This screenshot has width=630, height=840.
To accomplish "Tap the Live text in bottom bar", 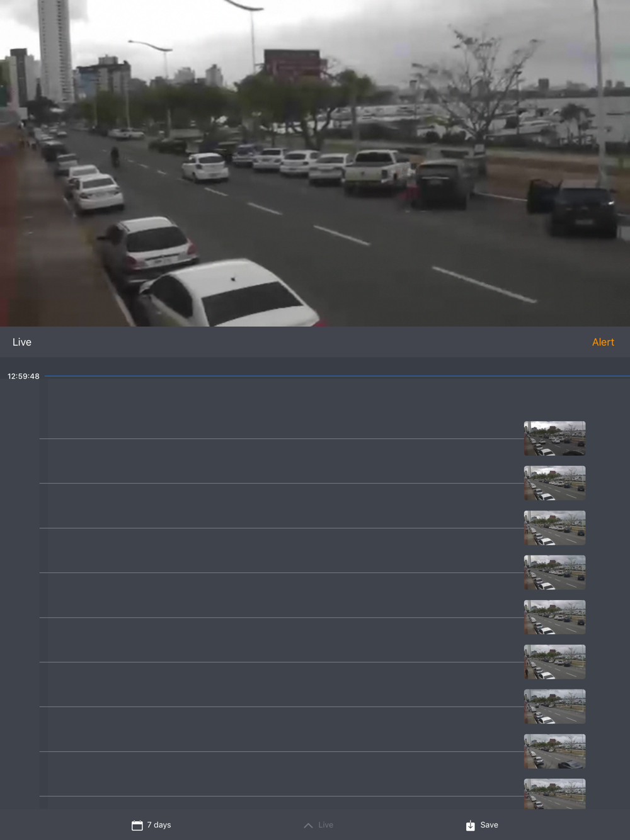I will (326, 825).
